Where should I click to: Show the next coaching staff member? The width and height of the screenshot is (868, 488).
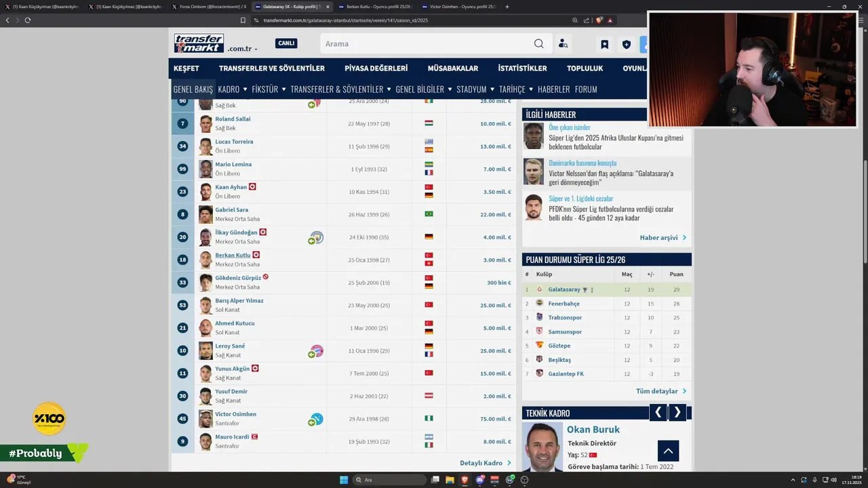pyautogui.click(x=677, y=412)
